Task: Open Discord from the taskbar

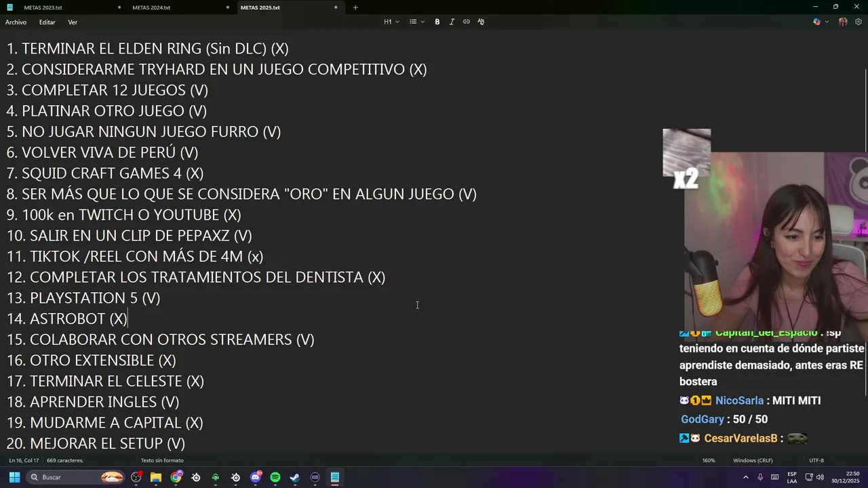Action: [x=256, y=477]
